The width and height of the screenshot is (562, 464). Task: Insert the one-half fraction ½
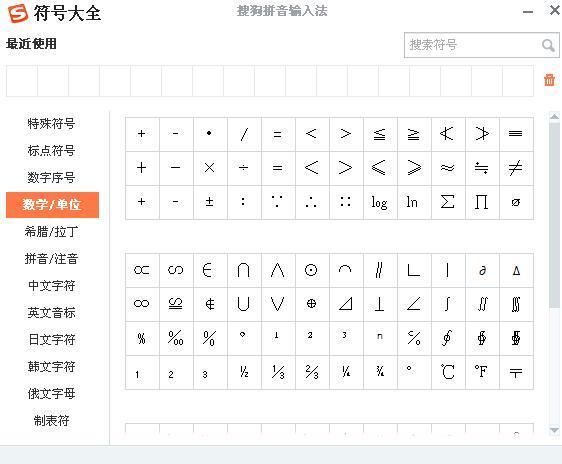244,372
